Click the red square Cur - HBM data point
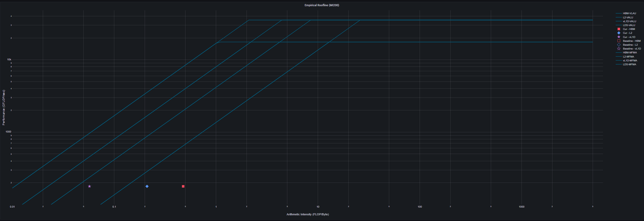The image size is (644, 221). 183,186
